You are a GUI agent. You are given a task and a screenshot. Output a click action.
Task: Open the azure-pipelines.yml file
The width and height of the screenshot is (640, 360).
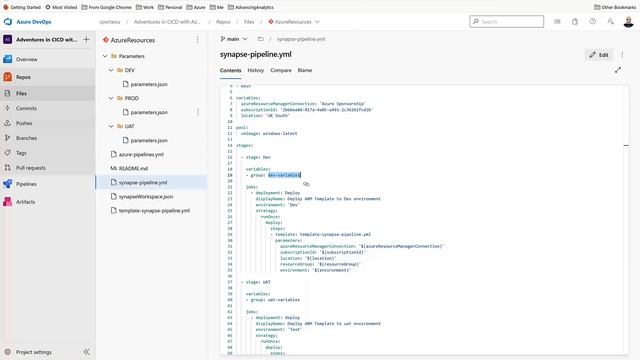[141, 154]
